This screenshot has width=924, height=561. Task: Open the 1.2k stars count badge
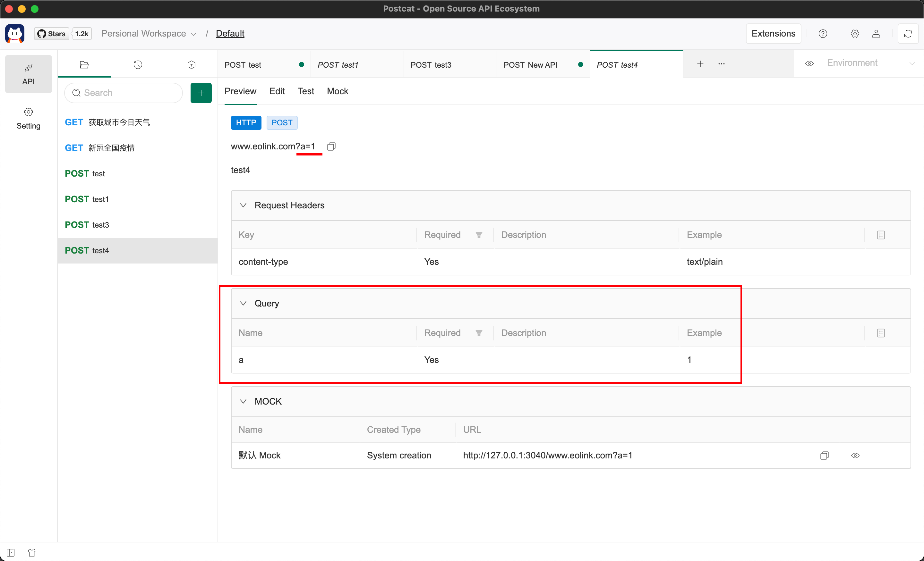click(82, 34)
